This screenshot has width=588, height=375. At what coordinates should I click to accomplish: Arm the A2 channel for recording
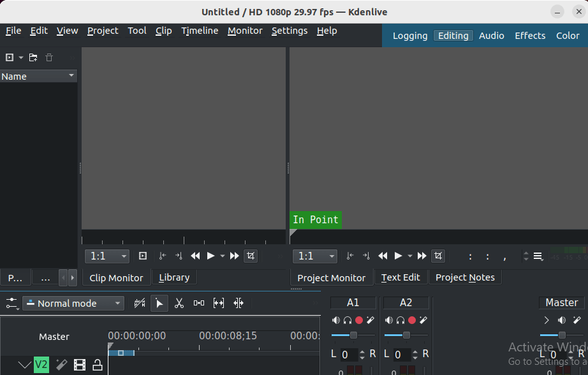(411, 320)
